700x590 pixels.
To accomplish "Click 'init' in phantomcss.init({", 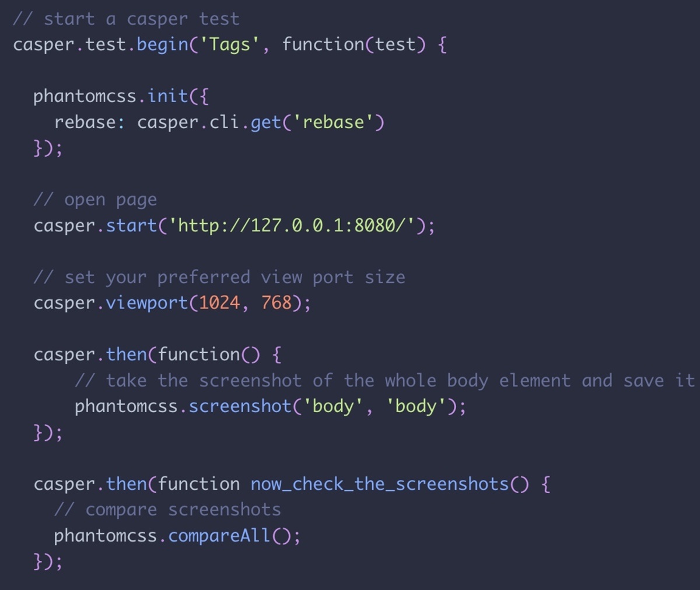I will click(x=168, y=96).
